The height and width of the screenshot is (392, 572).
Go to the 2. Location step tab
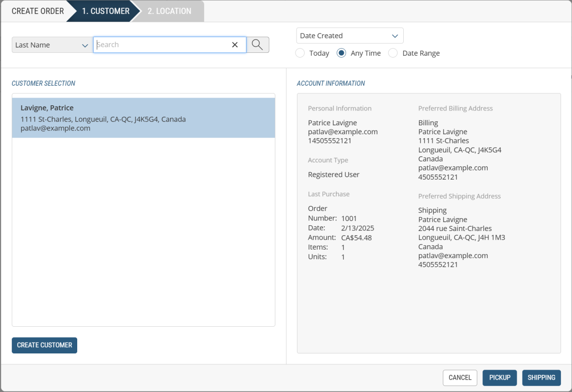[x=169, y=11]
